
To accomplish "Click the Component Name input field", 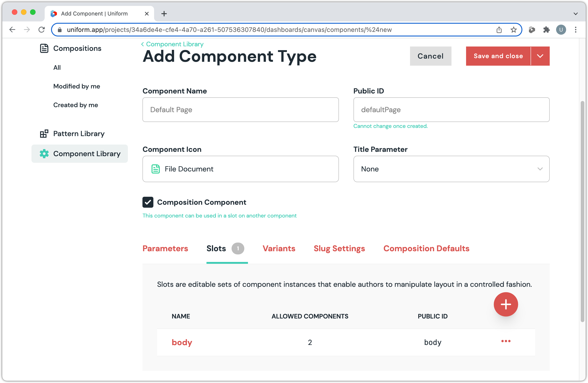I will (x=240, y=109).
